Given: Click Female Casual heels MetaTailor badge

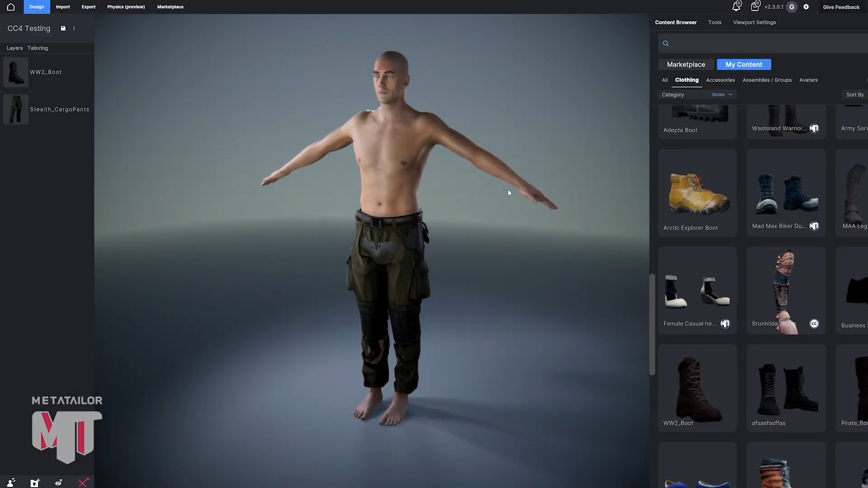Looking at the screenshot, I should 725,324.
